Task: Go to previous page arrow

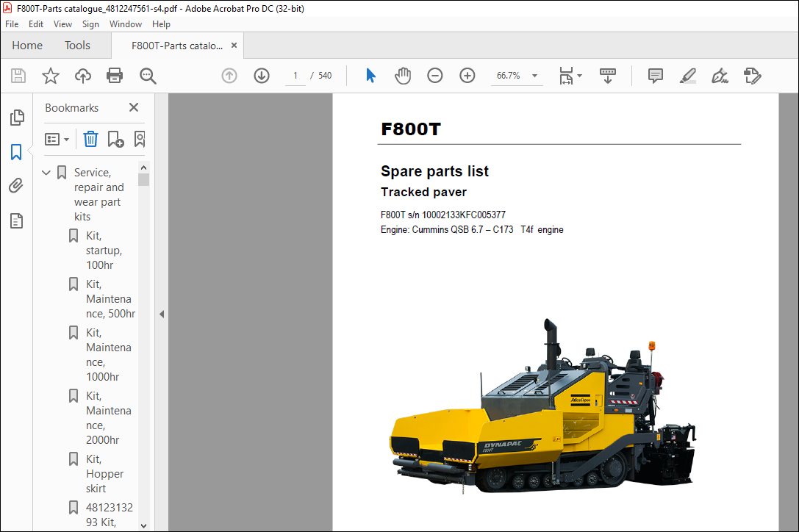Action: pyautogui.click(x=229, y=76)
